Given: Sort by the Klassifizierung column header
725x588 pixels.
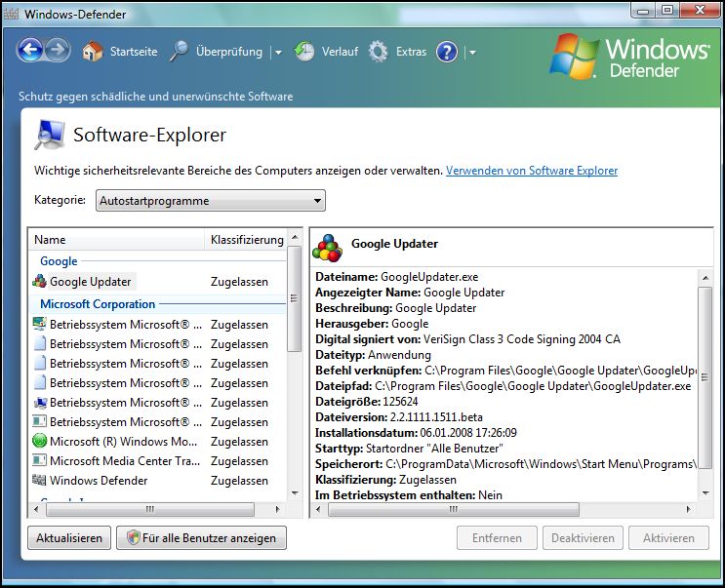Looking at the screenshot, I should [247, 240].
